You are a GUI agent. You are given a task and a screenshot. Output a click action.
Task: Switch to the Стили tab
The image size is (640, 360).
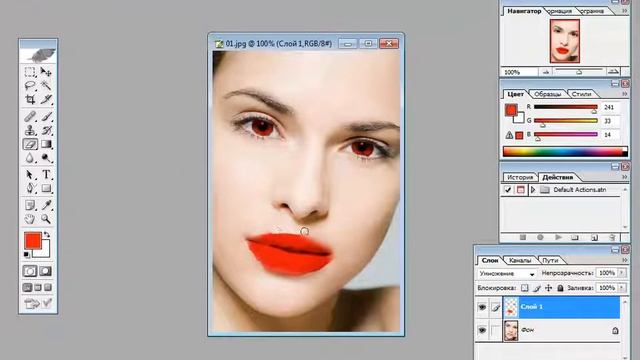click(x=581, y=94)
